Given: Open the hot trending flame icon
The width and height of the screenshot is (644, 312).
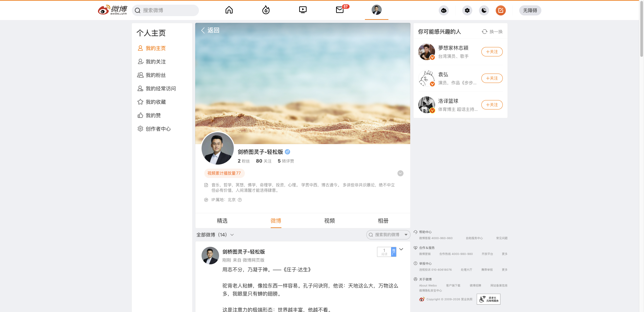Looking at the screenshot, I should [266, 10].
